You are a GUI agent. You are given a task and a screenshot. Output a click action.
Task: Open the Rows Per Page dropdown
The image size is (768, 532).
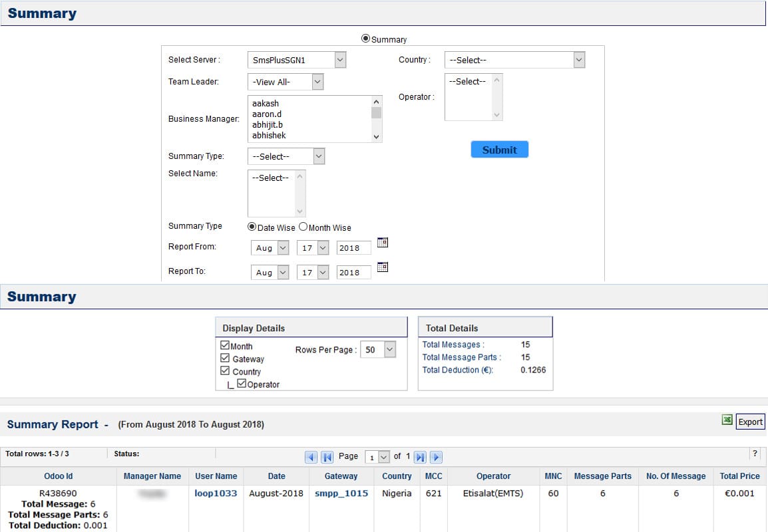377,349
